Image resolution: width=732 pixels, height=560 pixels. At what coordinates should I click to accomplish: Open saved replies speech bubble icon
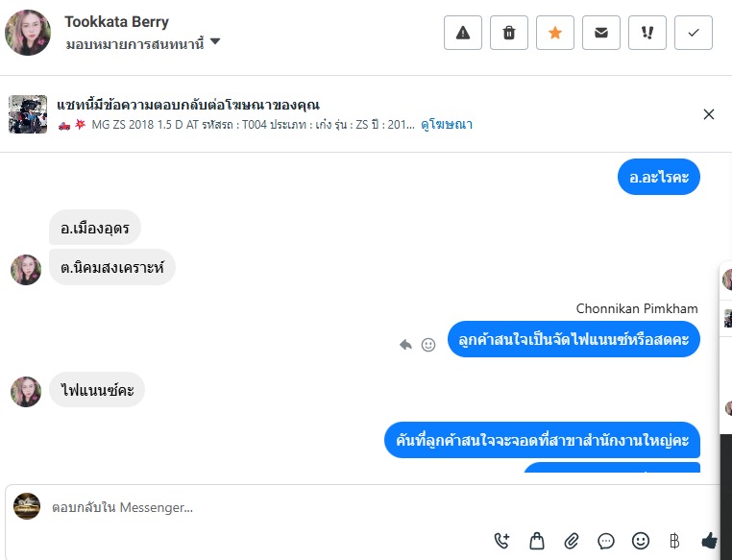pyautogui.click(x=606, y=541)
